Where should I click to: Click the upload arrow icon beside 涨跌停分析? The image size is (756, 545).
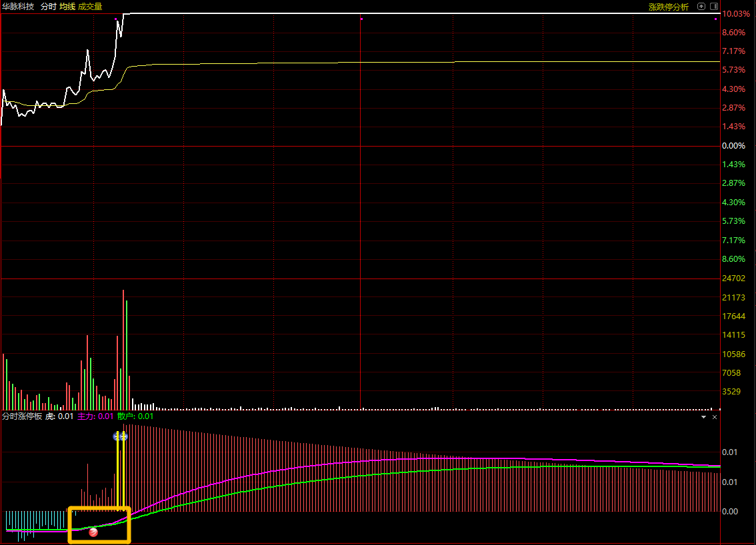coord(701,6)
